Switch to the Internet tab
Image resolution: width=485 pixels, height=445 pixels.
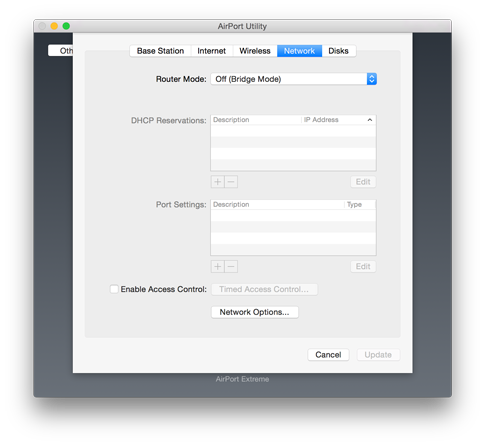pyautogui.click(x=212, y=51)
